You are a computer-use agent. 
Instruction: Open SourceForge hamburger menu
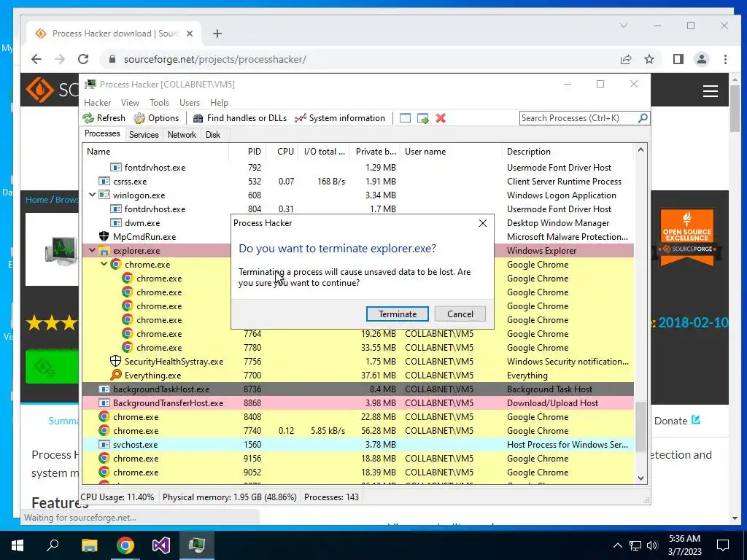711,90
